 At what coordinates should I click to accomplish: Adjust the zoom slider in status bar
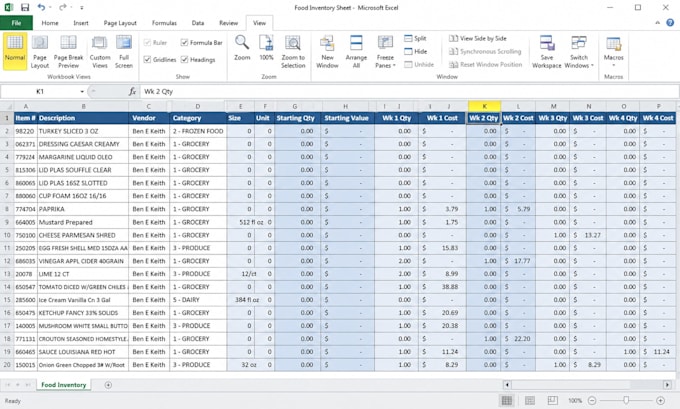tap(626, 400)
